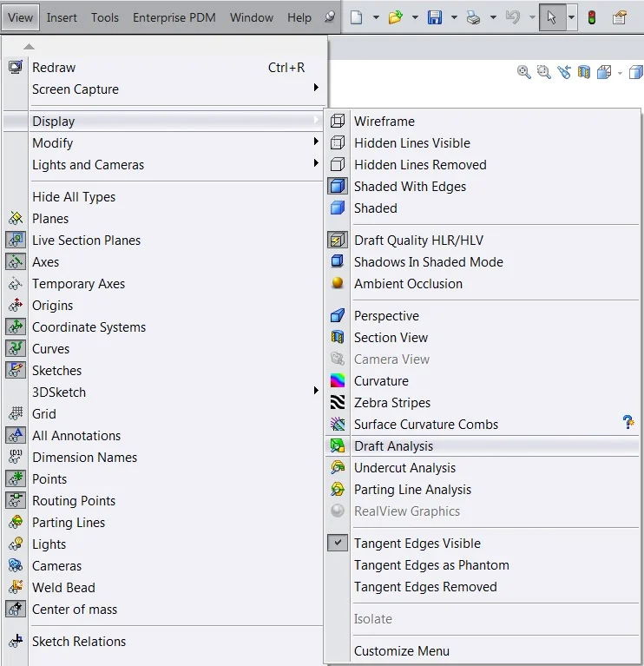
Task: Click the Display menu entry
Action: click(x=163, y=121)
